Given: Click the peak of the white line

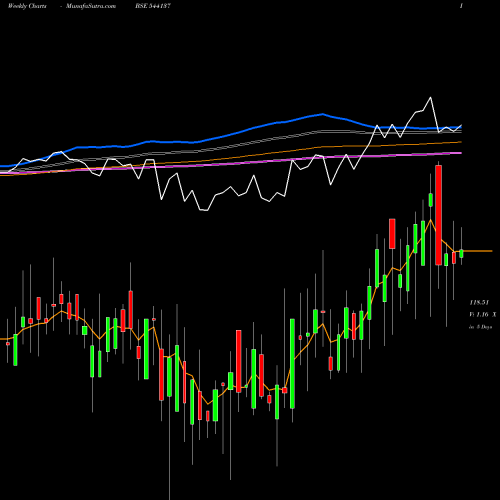Looking at the screenshot, I should tap(430, 97).
